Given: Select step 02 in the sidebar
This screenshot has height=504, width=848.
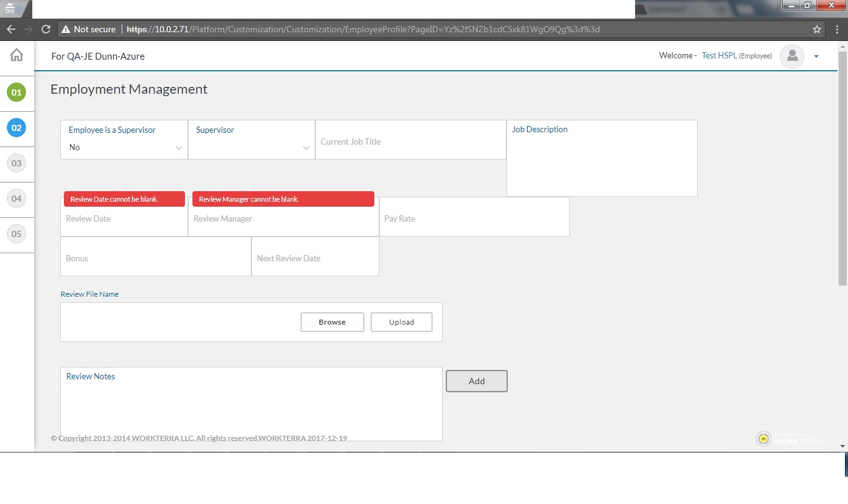Looking at the screenshot, I should (16, 128).
